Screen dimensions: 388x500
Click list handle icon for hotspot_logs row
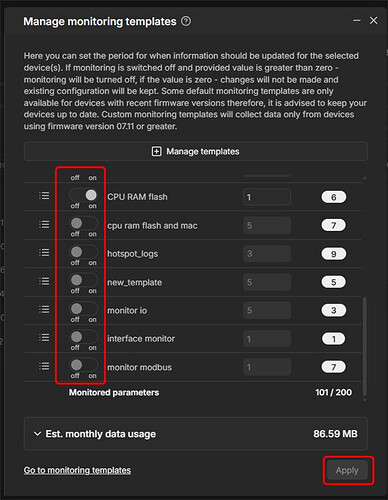pyautogui.click(x=44, y=253)
